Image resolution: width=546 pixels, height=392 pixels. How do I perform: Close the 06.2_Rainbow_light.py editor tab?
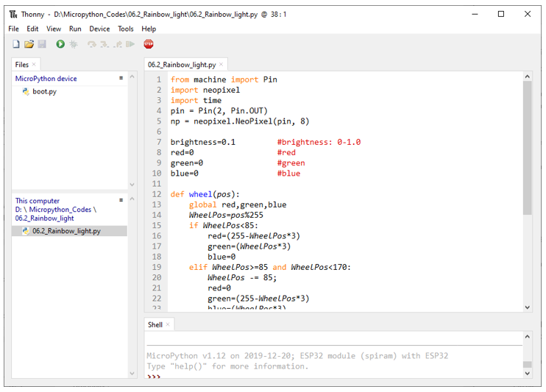221,65
